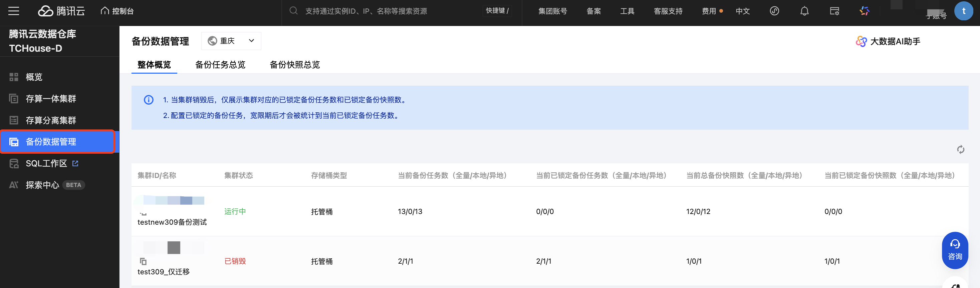
Task: Switch to 备份任务总览 tab
Action: tap(220, 65)
